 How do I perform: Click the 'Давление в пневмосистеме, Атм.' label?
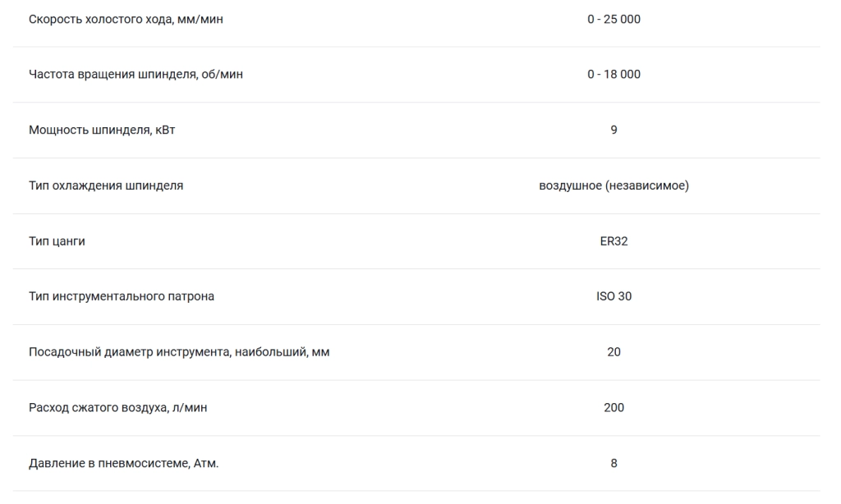click(123, 463)
